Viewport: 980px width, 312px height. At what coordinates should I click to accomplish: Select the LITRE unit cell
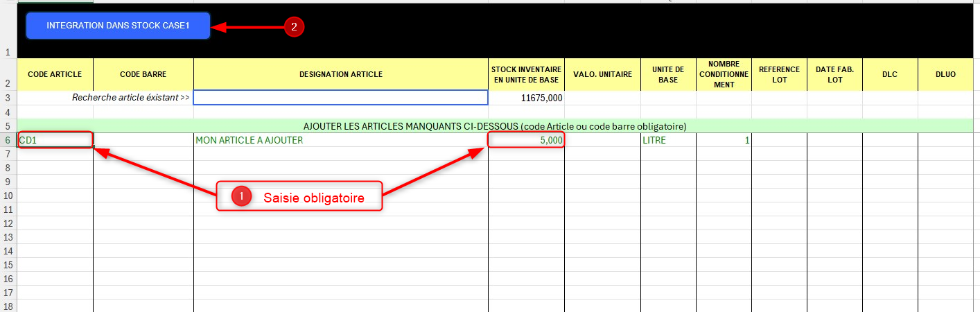point(668,140)
